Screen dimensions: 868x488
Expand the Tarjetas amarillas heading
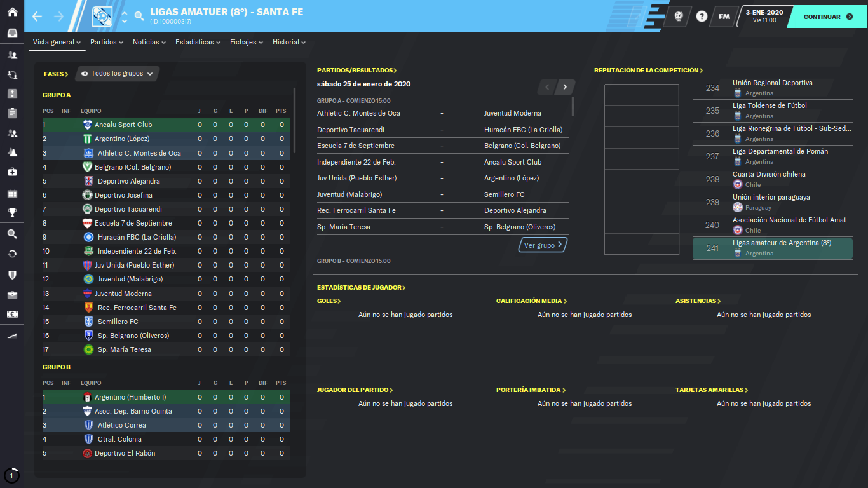point(712,390)
